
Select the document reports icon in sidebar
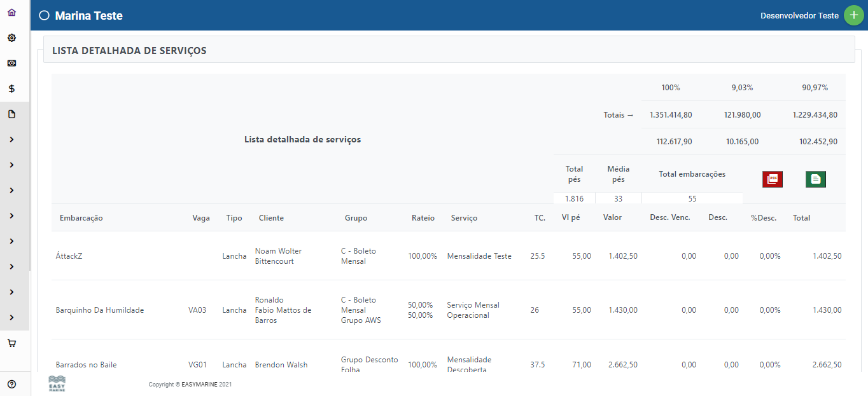click(11, 114)
